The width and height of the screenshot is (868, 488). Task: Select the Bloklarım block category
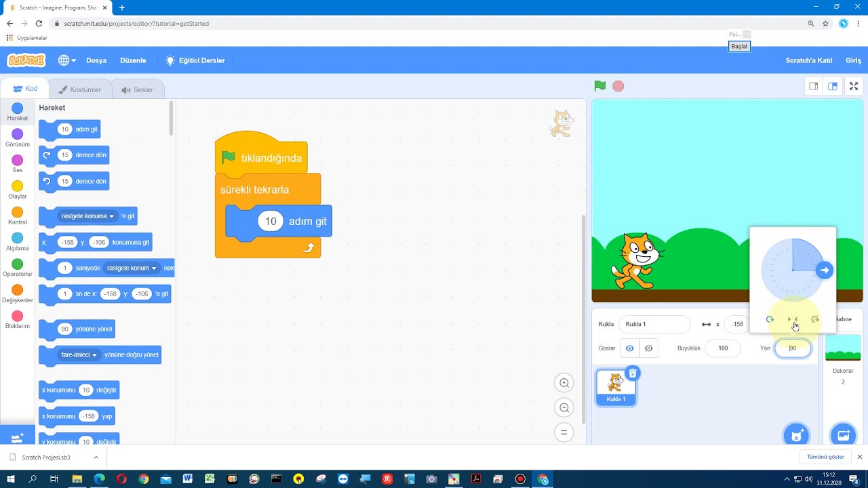pyautogui.click(x=18, y=321)
